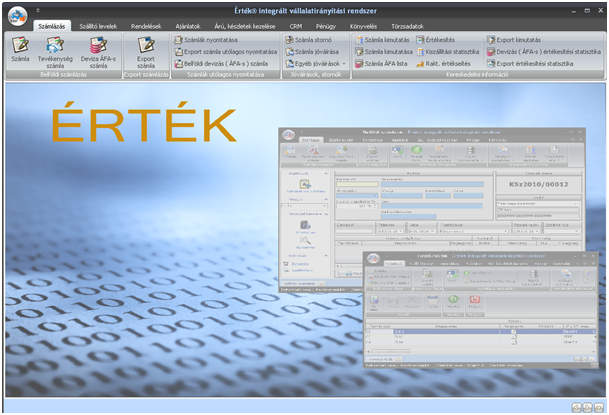609x415 pixels.
Task: Open the quick access toolbar customize arrow
Action: point(38,10)
